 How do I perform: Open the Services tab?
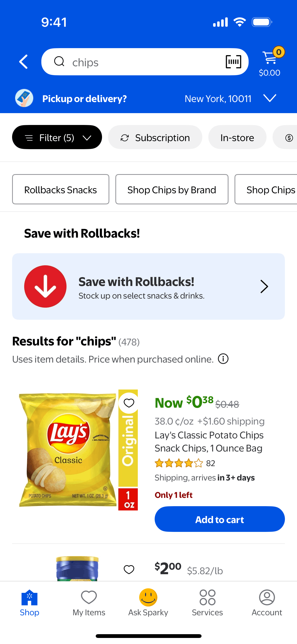coord(207,602)
